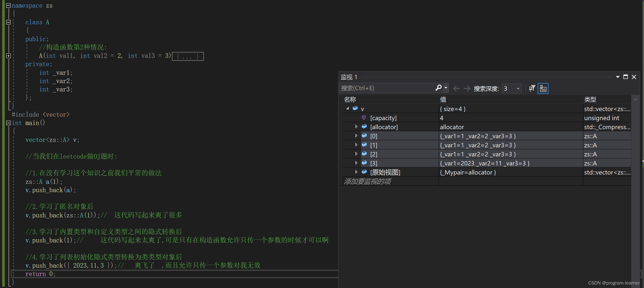Click the blue icon beside [3]
This screenshot has width=644, height=288.
(364, 163)
